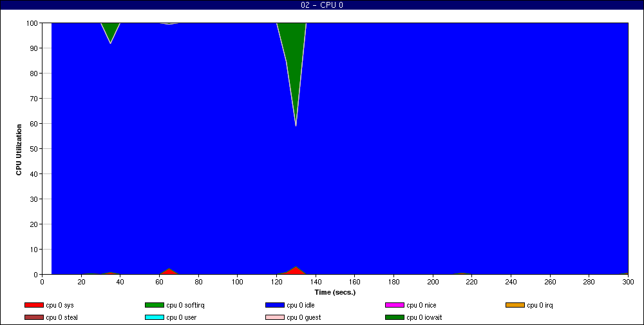Click the 300 tick on the time axis

628,282
